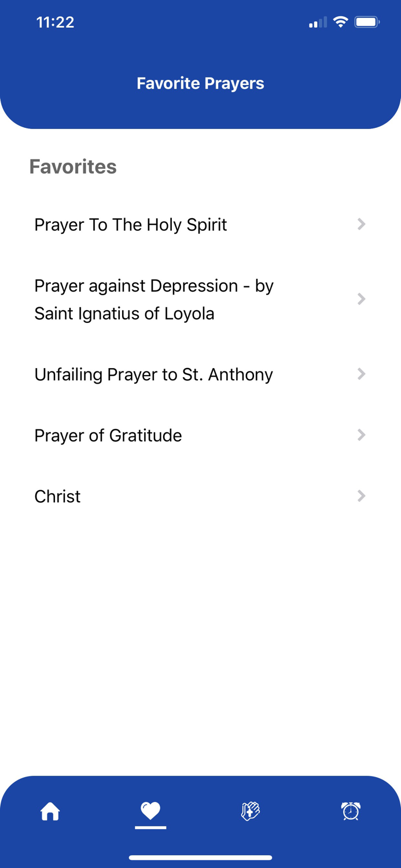Select the Christ prayer entry
Image resolution: width=401 pixels, height=868 pixels.
57,496
